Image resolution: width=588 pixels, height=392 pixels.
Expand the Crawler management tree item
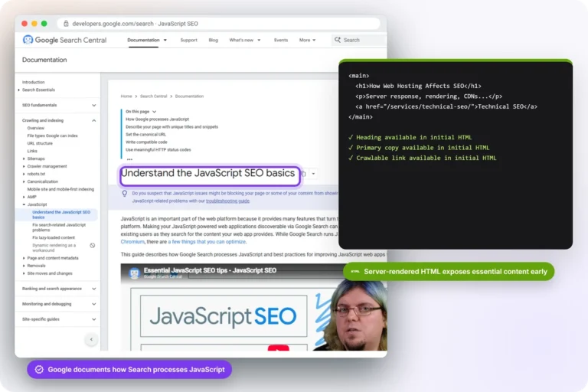point(47,166)
